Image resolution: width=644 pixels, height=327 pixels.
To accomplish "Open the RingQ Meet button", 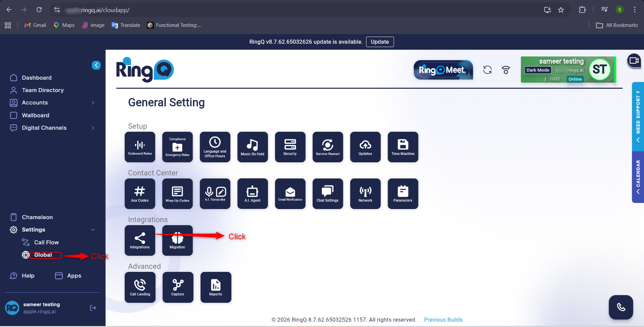I will pos(443,70).
